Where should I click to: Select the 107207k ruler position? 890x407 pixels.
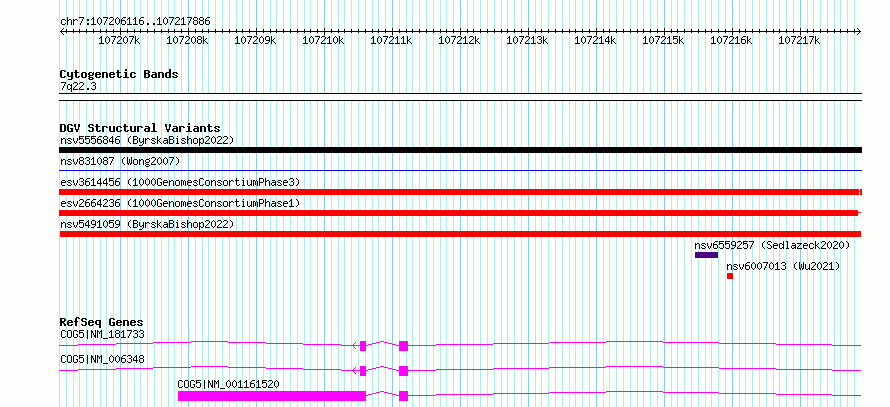tap(120, 40)
